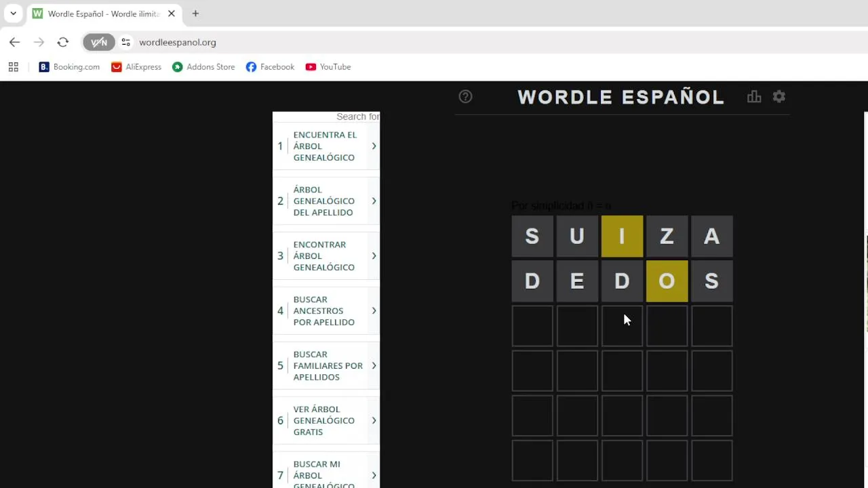Open the YouTube bookmark
Viewport: 868px width, 488px height.
(328, 67)
